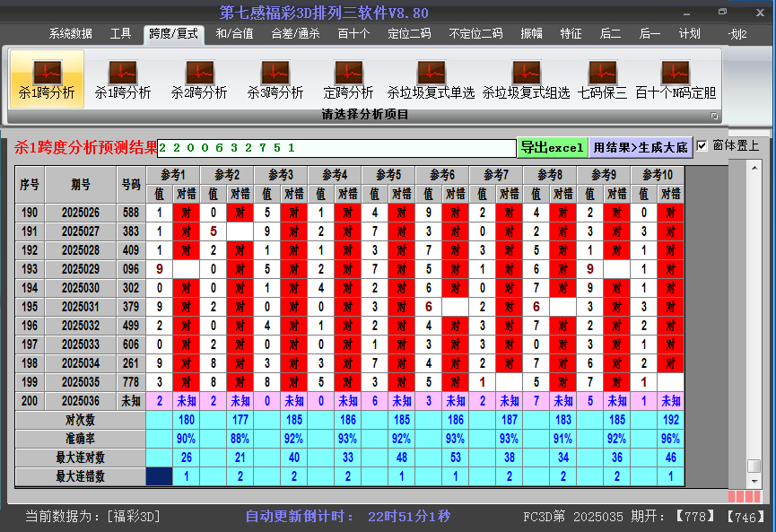
Task: Open the 杀垃圾复式组选 icon
Action: (x=526, y=79)
